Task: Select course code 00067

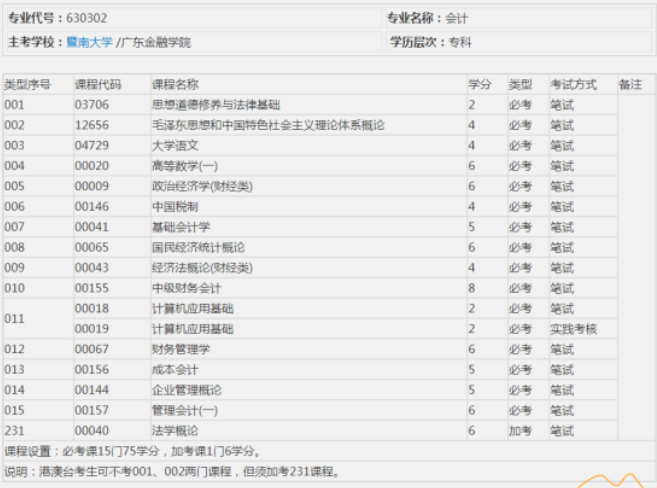Action: tap(92, 349)
